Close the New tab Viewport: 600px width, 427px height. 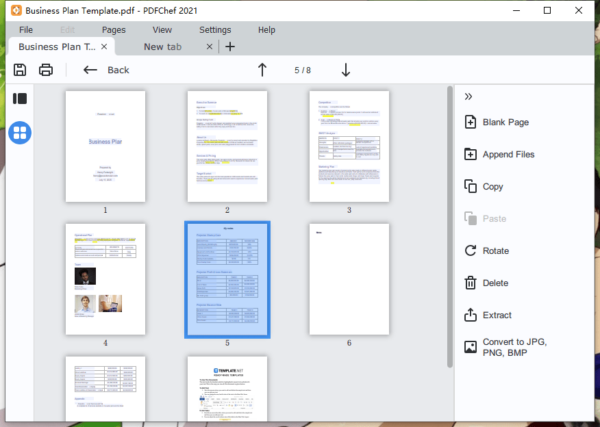coord(209,47)
